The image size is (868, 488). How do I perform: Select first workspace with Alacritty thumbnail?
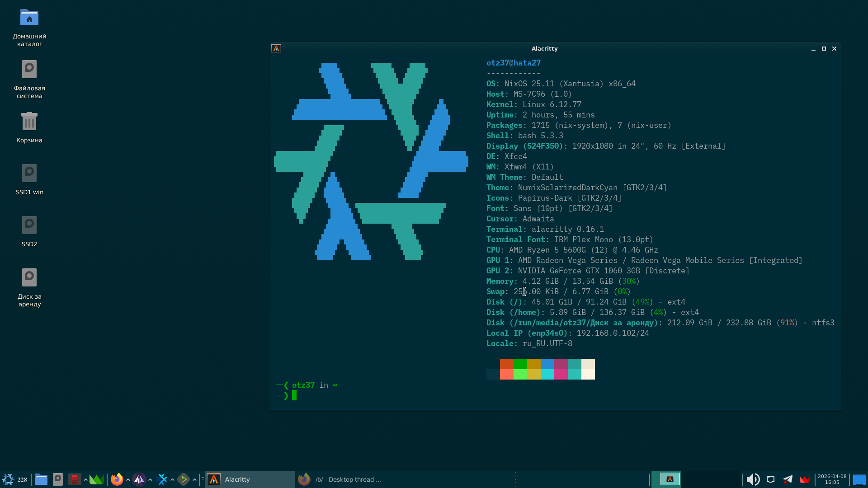pos(670,479)
